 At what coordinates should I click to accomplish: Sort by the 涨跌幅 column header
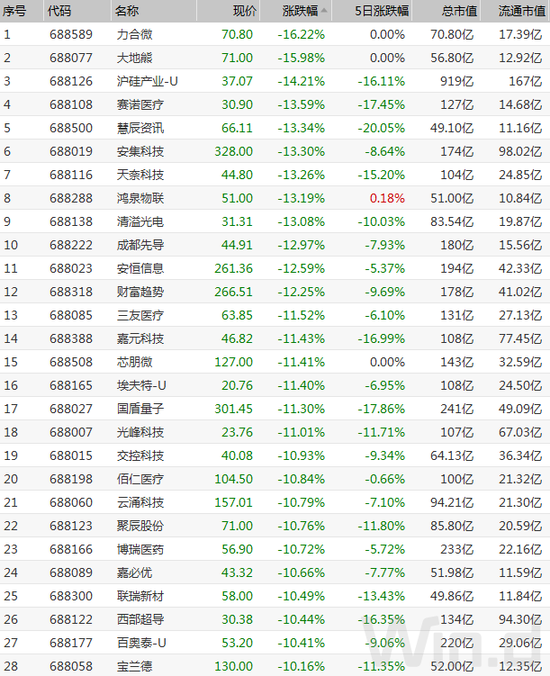click(300, 11)
